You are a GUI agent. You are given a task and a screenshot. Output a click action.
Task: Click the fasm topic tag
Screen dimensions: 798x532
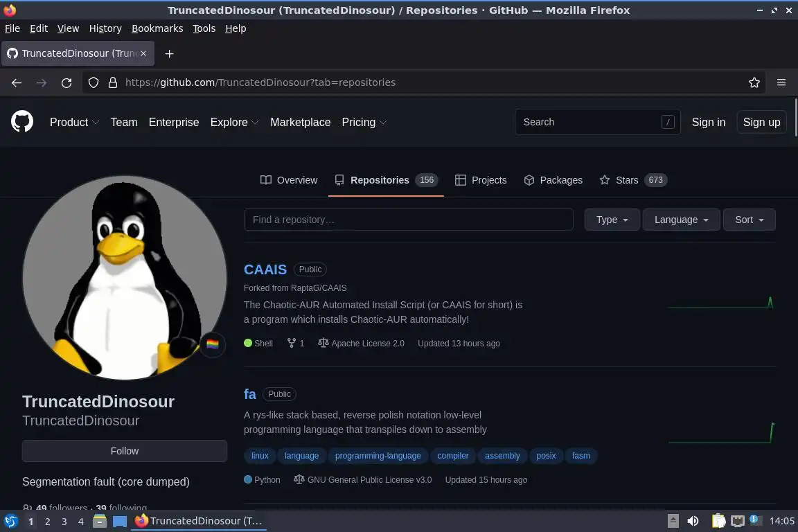coord(580,456)
